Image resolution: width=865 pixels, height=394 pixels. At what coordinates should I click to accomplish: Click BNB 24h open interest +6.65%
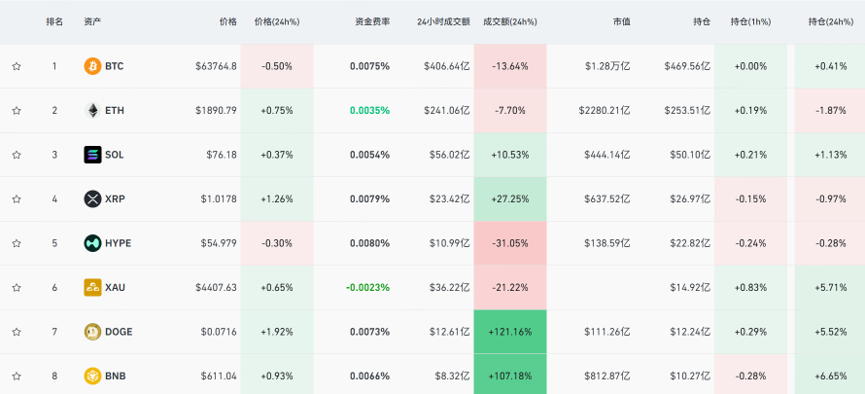[x=830, y=376]
